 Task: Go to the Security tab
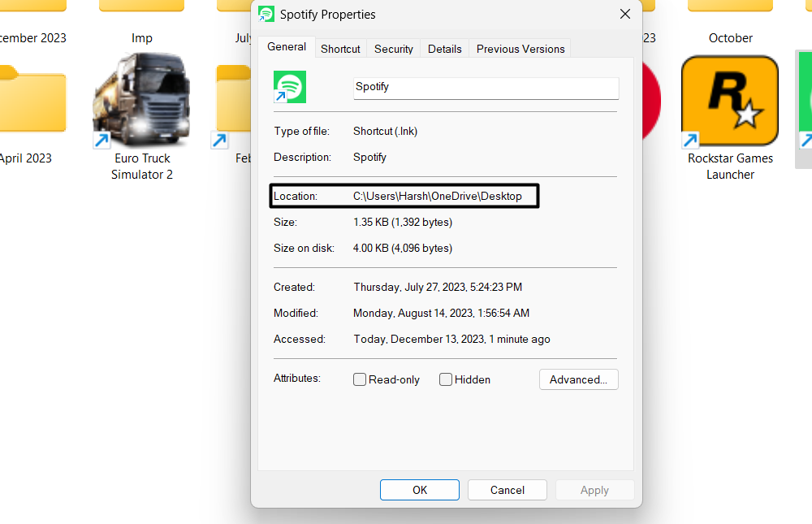(x=394, y=49)
